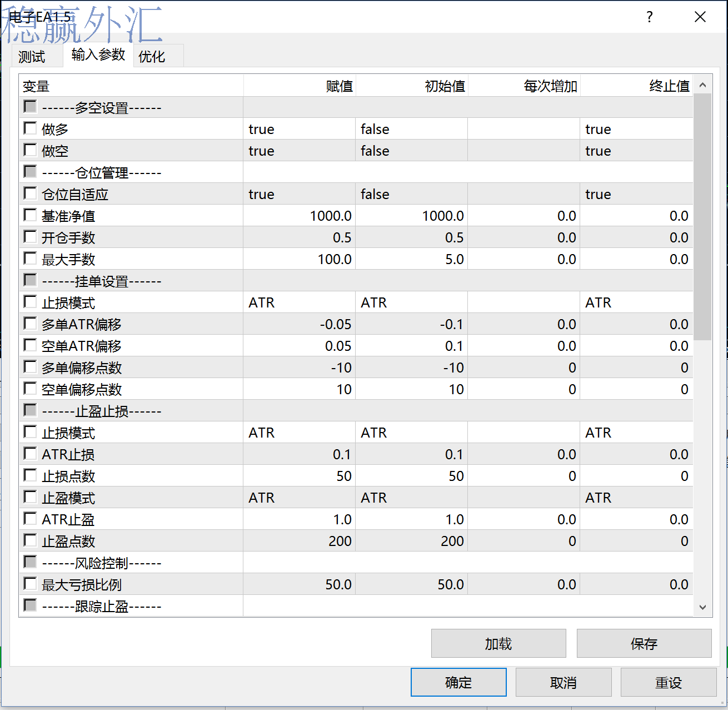Select the ------仓位管理------ row
The image size is (728, 710).
tap(356, 172)
